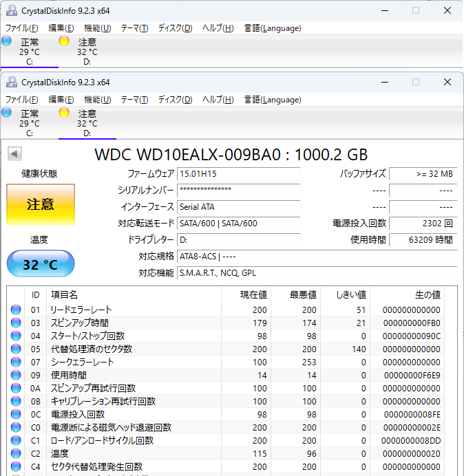
Task: Open ファイル(F) menu in front window
Action: point(22,100)
